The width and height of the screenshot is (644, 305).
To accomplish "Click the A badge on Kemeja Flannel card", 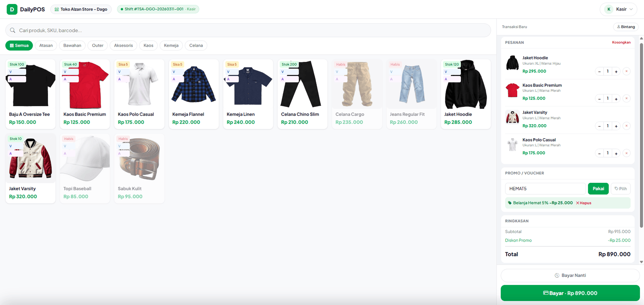I will pos(178,79).
